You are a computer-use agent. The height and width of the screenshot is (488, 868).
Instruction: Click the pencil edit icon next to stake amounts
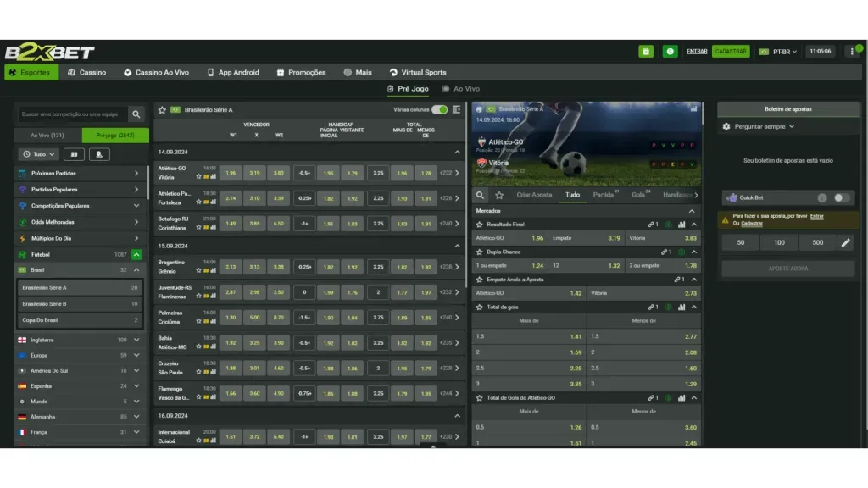click(844, 241)
